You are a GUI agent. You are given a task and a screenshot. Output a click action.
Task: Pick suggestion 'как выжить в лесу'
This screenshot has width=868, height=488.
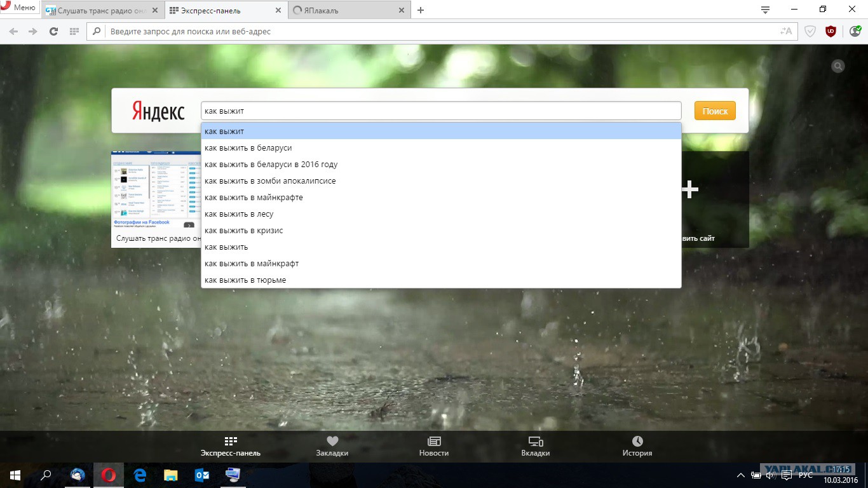click(441, 213)
